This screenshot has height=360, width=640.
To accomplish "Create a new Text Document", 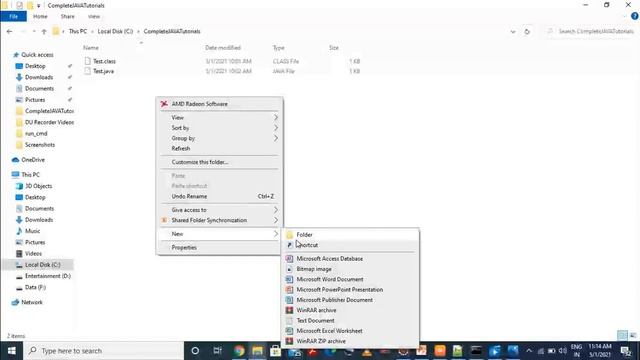I will coord(350,321).
